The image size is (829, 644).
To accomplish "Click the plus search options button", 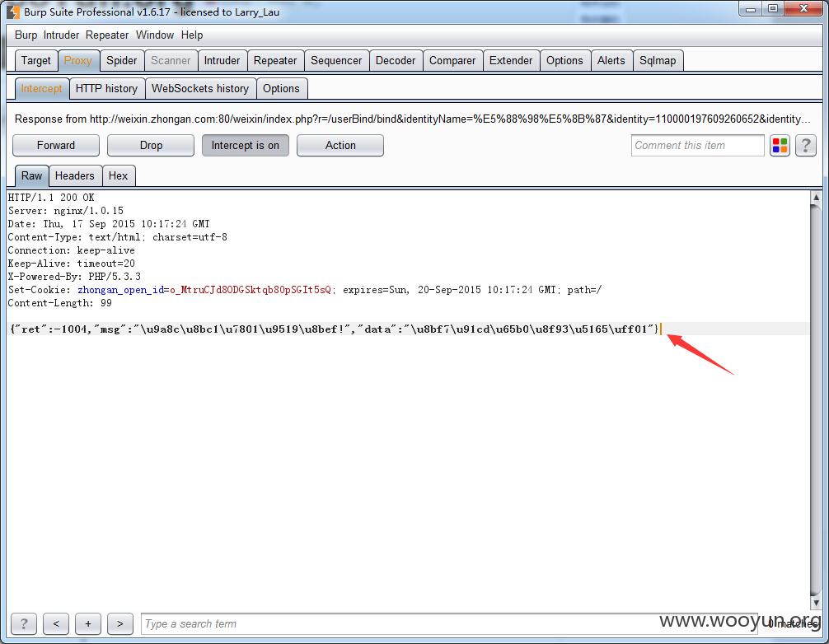I will (88, 624).
